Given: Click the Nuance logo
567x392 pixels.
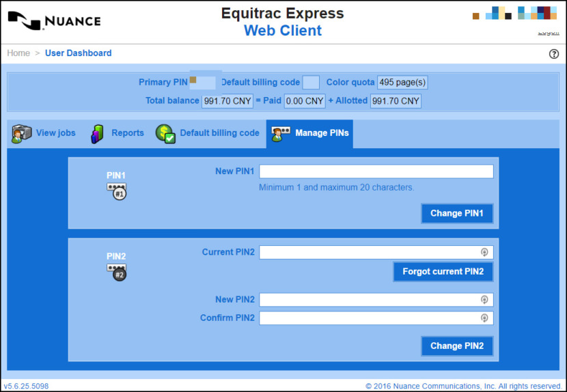Looking at the screenshot, I should coord(54,21).
